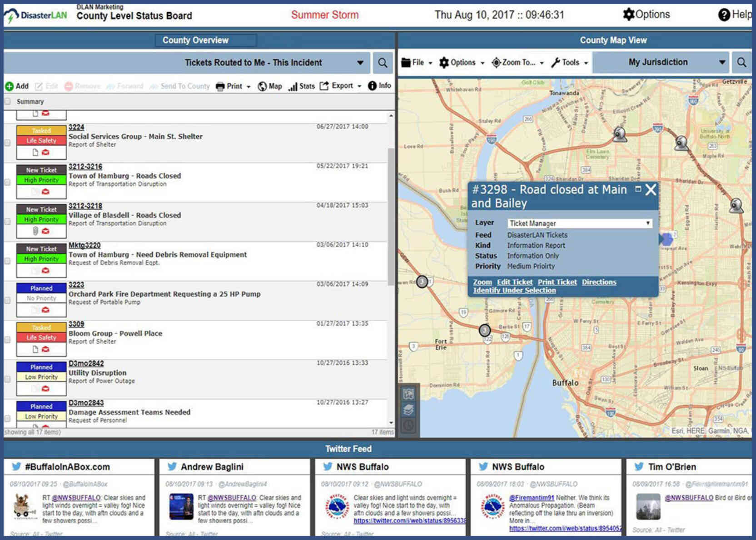Image resolution: width=756 pixels, height=540 pixels.
Task: Open the Options gear in header
Action: tap(628, 15)
